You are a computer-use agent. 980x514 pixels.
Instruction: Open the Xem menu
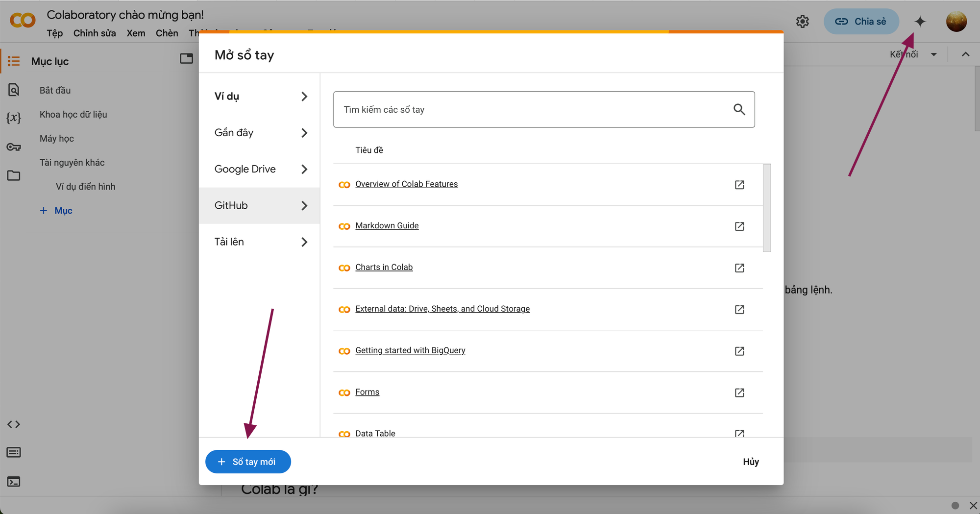click(136, 33)
